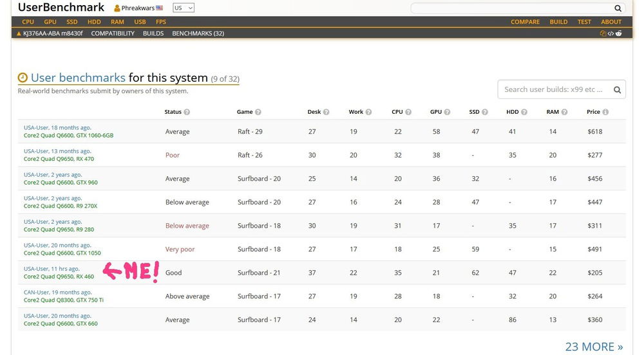Click the Reddit share icon

pos(619,33)
